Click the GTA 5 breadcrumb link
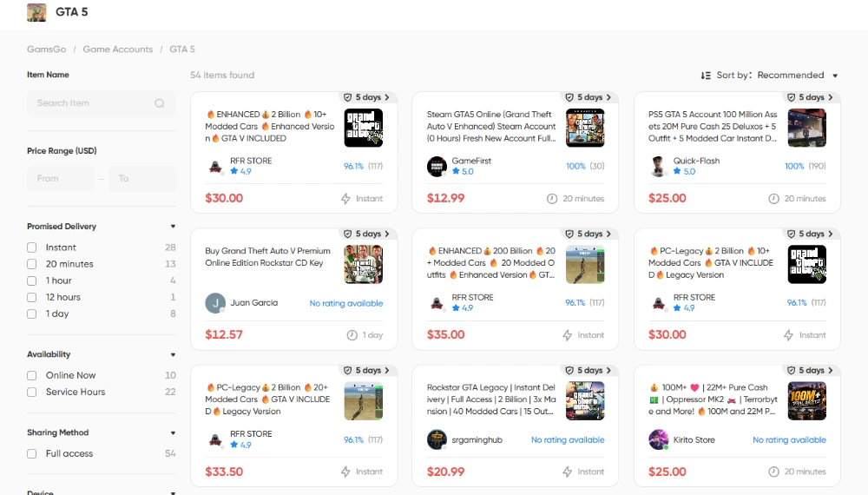This screenshot has width=868, height=495. click(182, 49)
